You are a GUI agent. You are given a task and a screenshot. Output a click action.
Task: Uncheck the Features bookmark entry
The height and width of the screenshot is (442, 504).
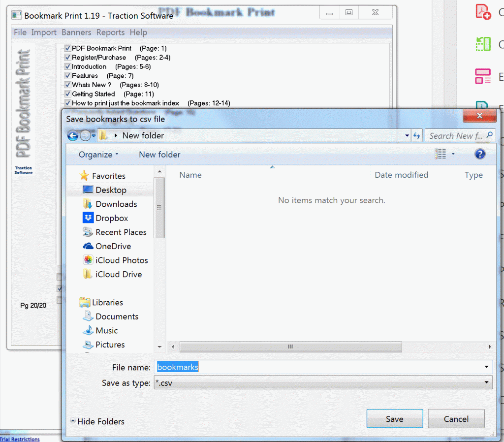67,75
